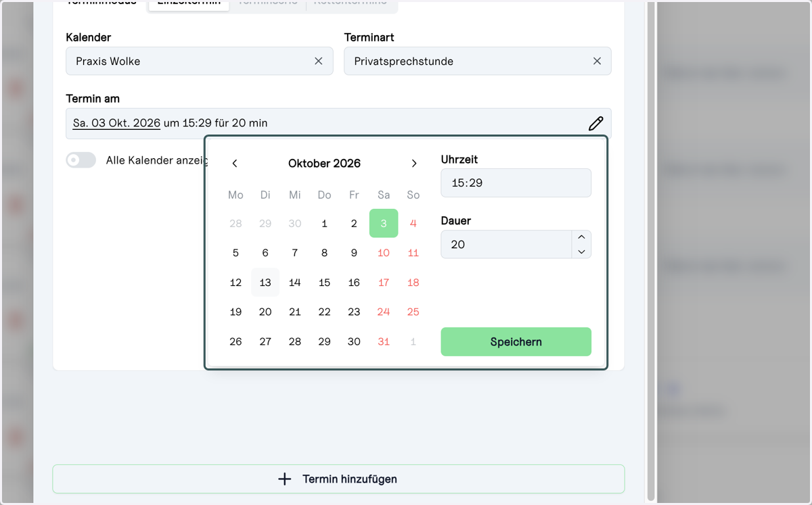
Task: Decrease Dauer with the down arrow
Action: pos(581,251)
